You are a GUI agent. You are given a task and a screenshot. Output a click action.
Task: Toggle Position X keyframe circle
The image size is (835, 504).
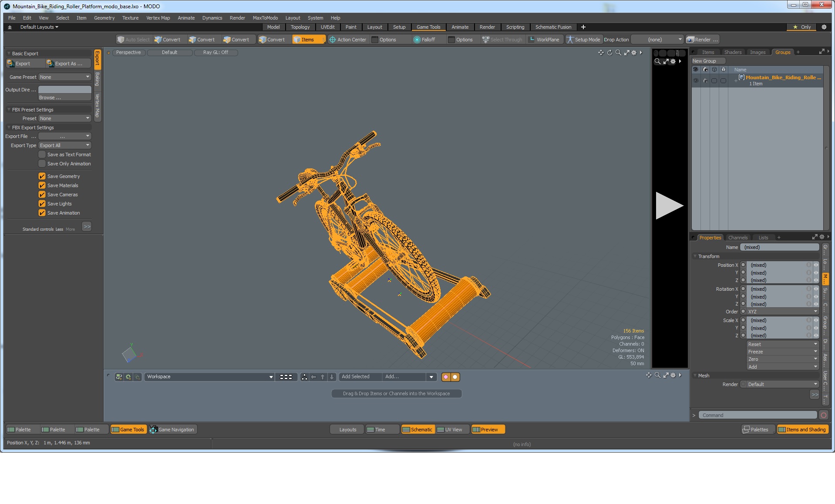[x=743, y=265]
